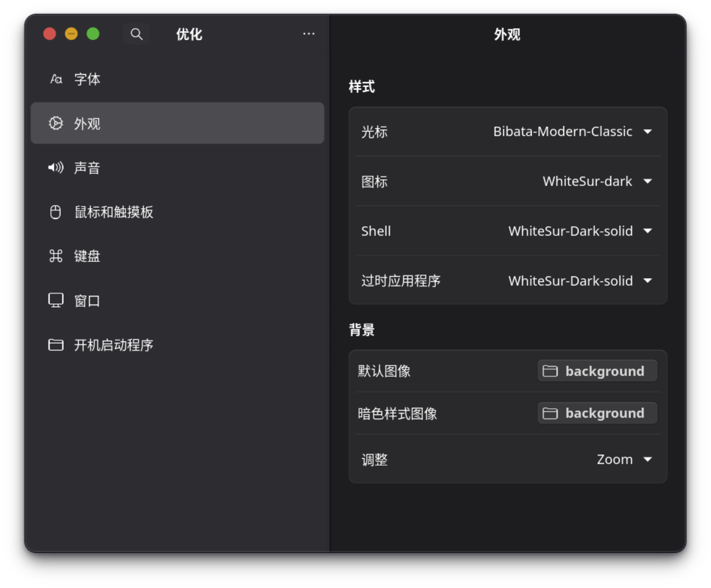The height and width of the screenshot is (588, 711).
Task: Click the green maximize window button
Action: pos(93,34)
